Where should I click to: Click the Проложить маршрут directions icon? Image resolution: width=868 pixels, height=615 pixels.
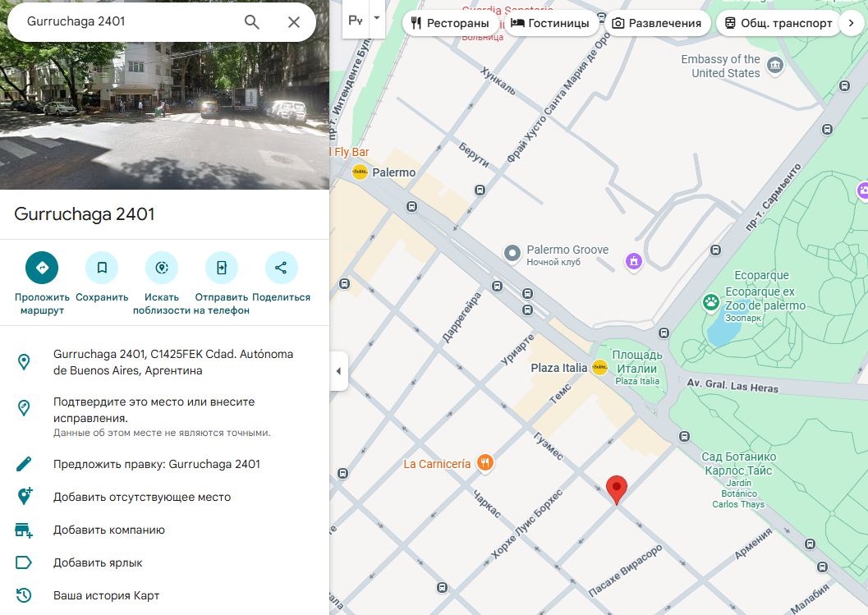pyautogui.click(x=42, y=268)
